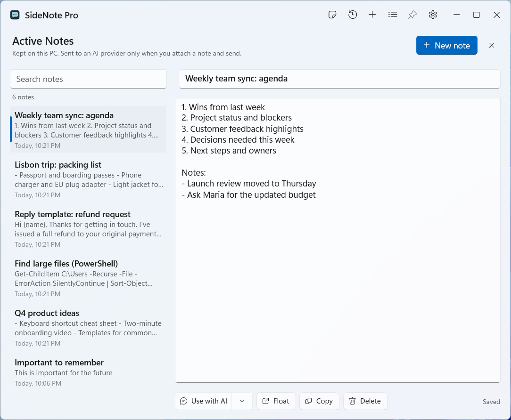Click 'Kept on this PC' privacy description text
The width and height of the screenshot is (511, 420).
click(x=127, y=53)
